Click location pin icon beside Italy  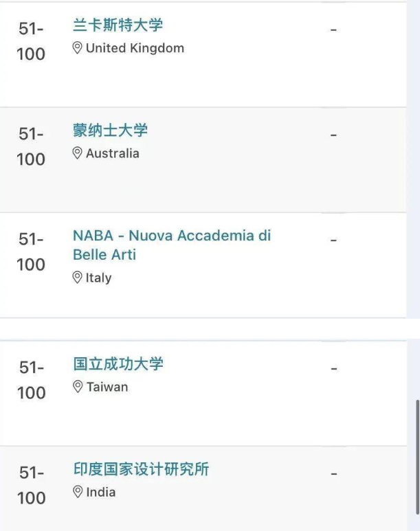pos(77,278)
